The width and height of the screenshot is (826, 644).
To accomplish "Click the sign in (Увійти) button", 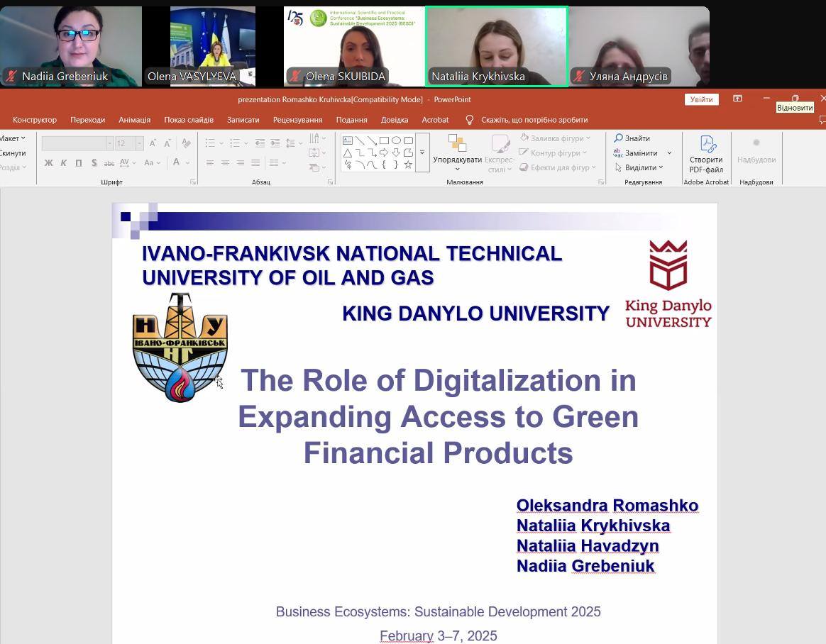I will [701, 99].
